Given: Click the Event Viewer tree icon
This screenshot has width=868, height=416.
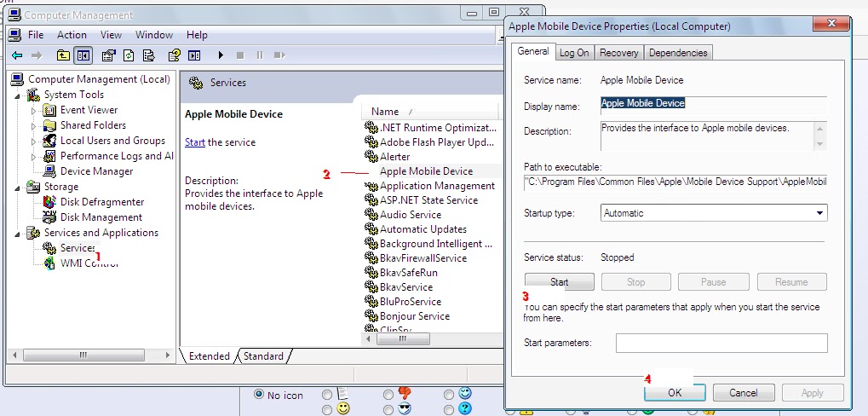Looking at the screenshot, I should point(49,110).
